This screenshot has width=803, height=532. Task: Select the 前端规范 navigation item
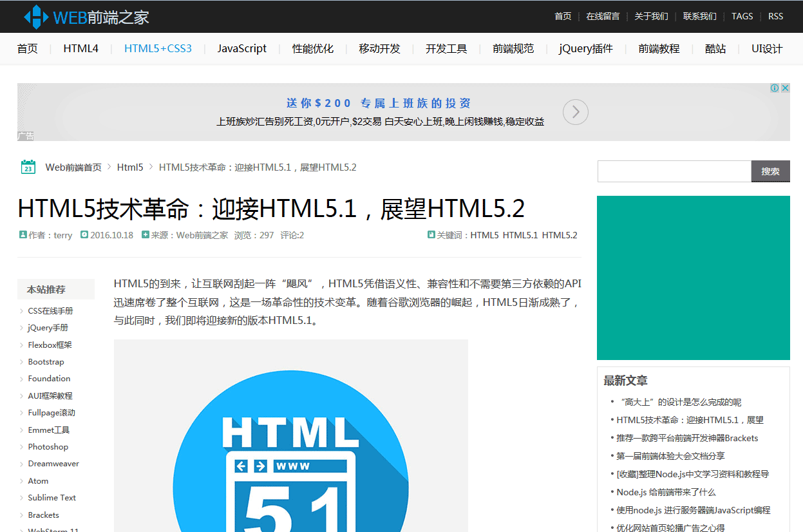(513, 48)
